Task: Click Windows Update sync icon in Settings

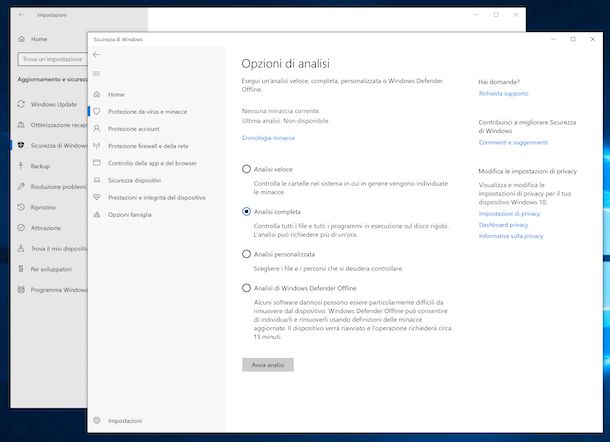Action: [x=21, y=104]
